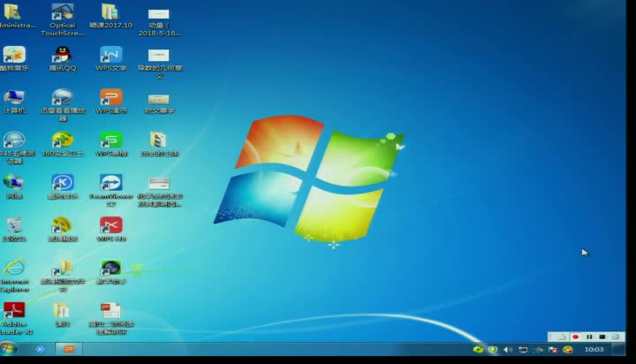Click the Show Desktop button
Image resolution: width=636 pixels, height=364 pixels.
pyautogui.click(x=618, y=349)
